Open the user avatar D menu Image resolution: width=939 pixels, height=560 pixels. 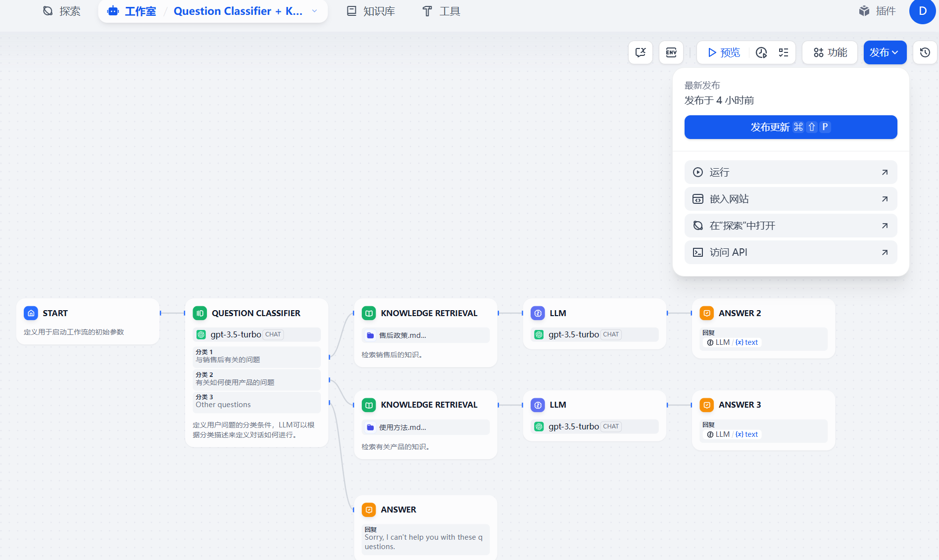coord(923,11)
